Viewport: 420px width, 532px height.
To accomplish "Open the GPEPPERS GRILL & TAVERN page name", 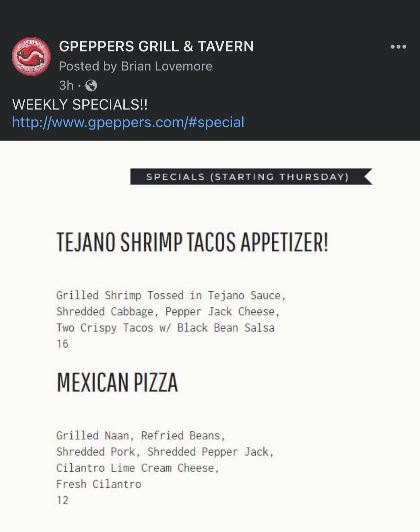I will pos(156,46).
